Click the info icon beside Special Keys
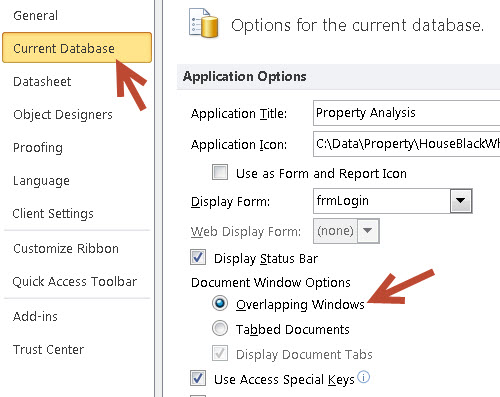The width and height of the screenshot is (500, 397). click(363, 377)
